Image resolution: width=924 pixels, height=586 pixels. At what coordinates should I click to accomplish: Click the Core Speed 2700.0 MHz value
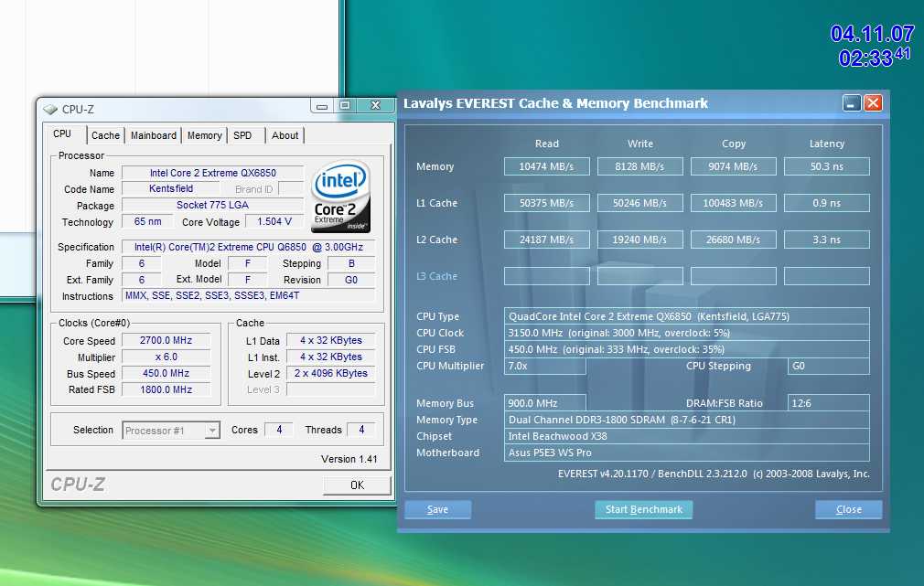point(167,340)
